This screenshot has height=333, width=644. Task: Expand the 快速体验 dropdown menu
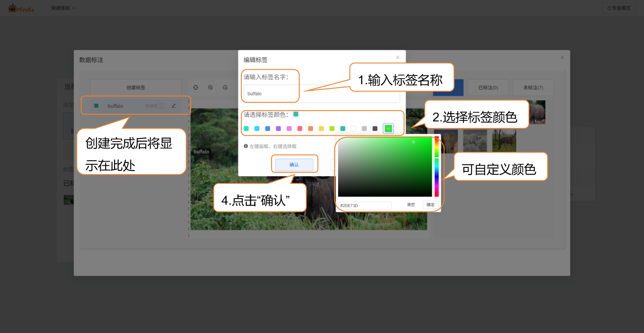pos(63,8)
